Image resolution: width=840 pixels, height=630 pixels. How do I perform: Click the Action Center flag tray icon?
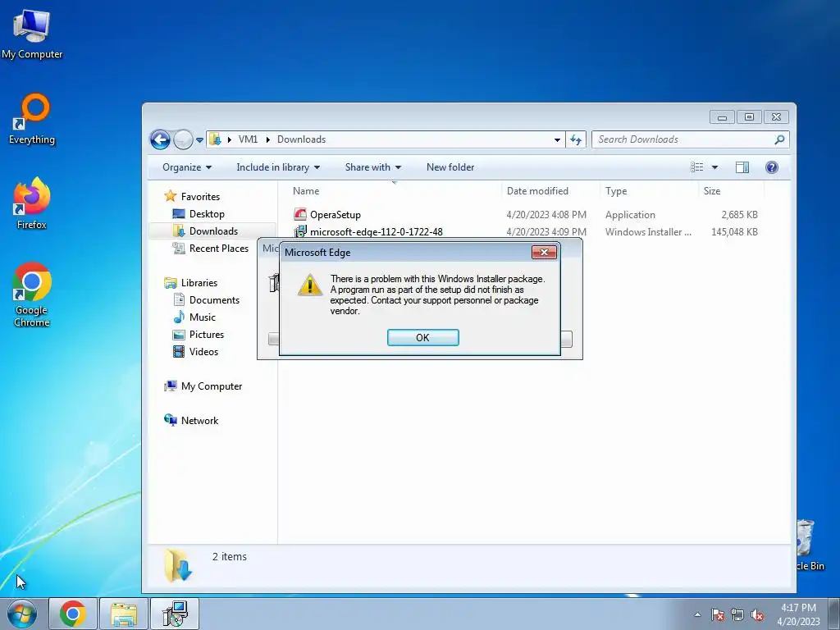pyautogui.click(x=718, y=614)
